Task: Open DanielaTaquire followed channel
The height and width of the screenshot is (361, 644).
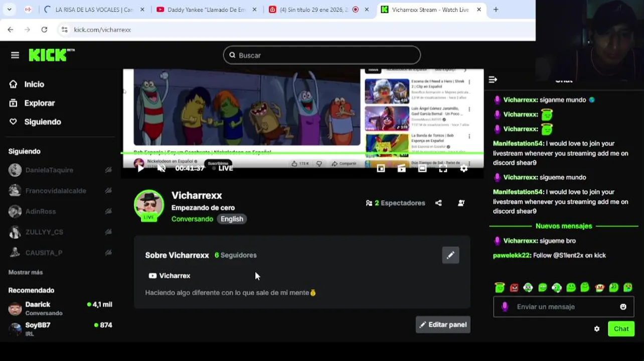Action: 49,170
